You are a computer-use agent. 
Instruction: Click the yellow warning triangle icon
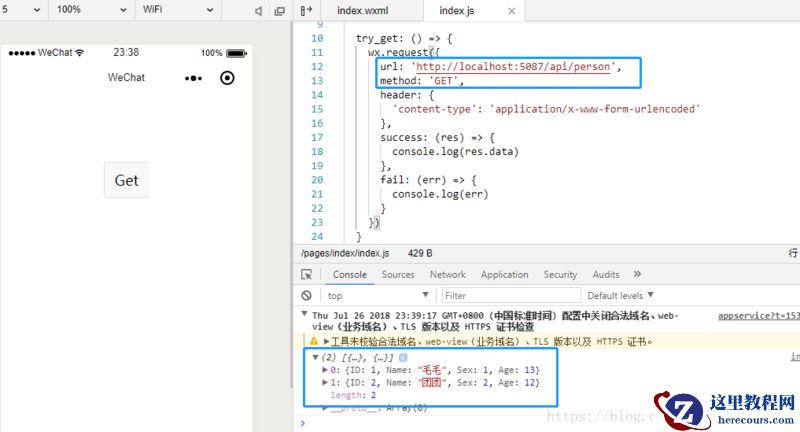313,341
